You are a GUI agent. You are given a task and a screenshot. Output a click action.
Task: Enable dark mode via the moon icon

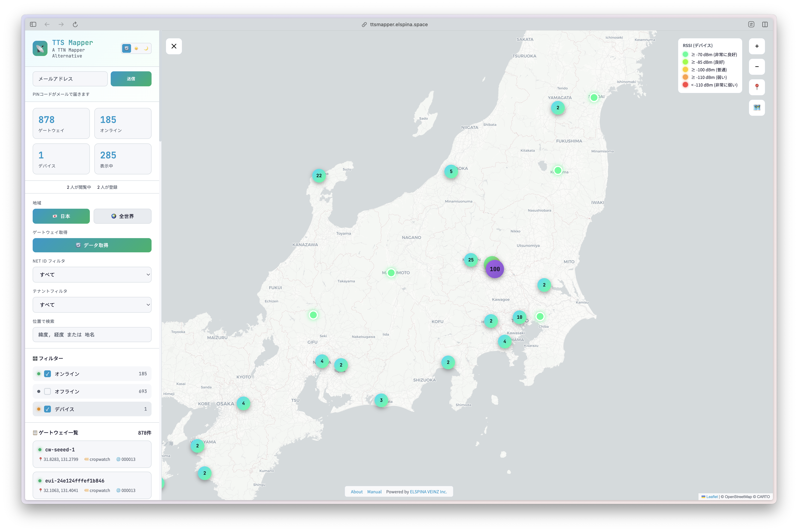tap(146, 48)
